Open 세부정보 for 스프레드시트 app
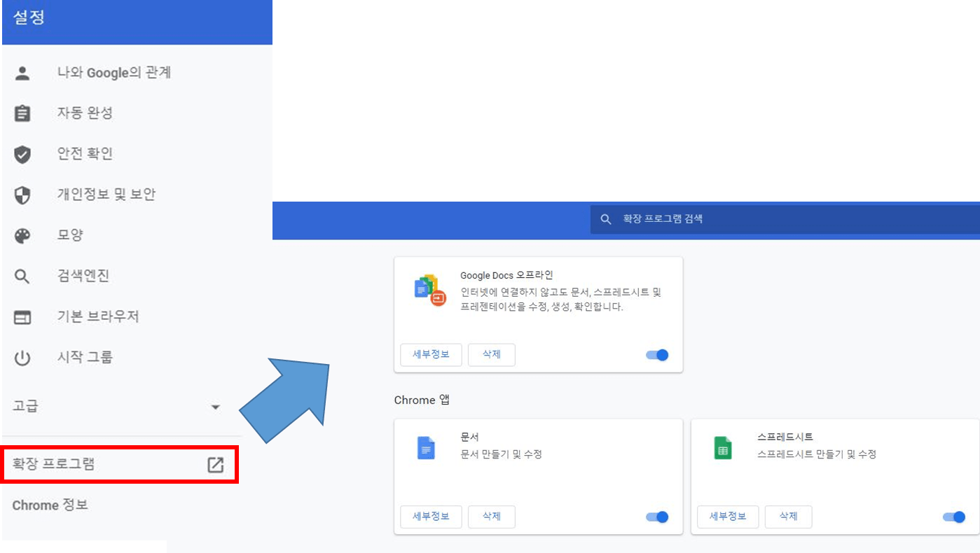Screen dimensions: 980x553 (728, 517)
